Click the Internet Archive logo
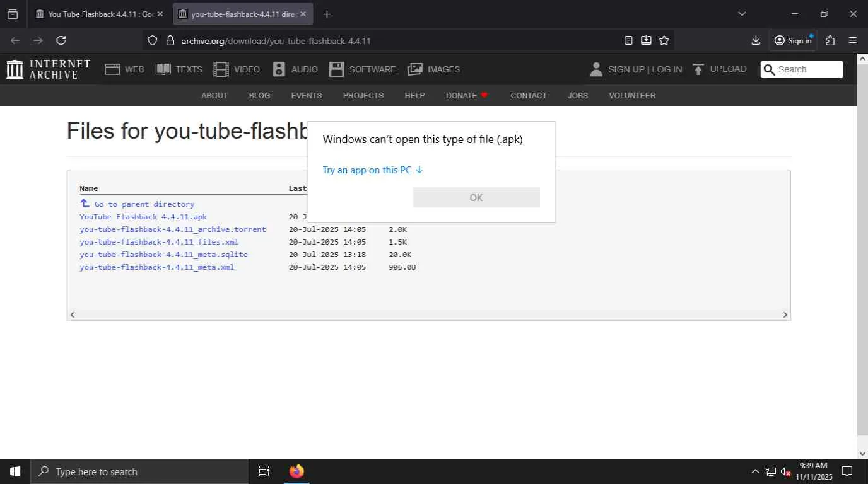Screen dimensions: 868x484 [49, 69]
